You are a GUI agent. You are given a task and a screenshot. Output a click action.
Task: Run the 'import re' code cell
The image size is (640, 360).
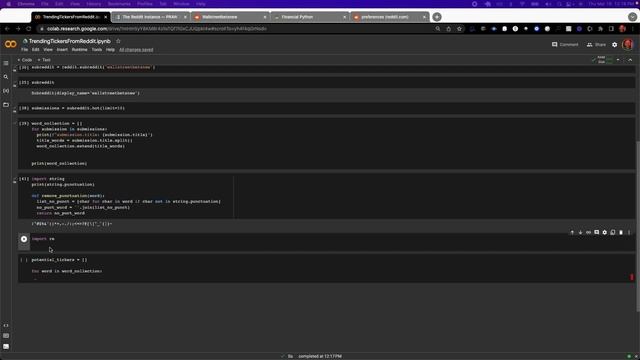[24, 239]
